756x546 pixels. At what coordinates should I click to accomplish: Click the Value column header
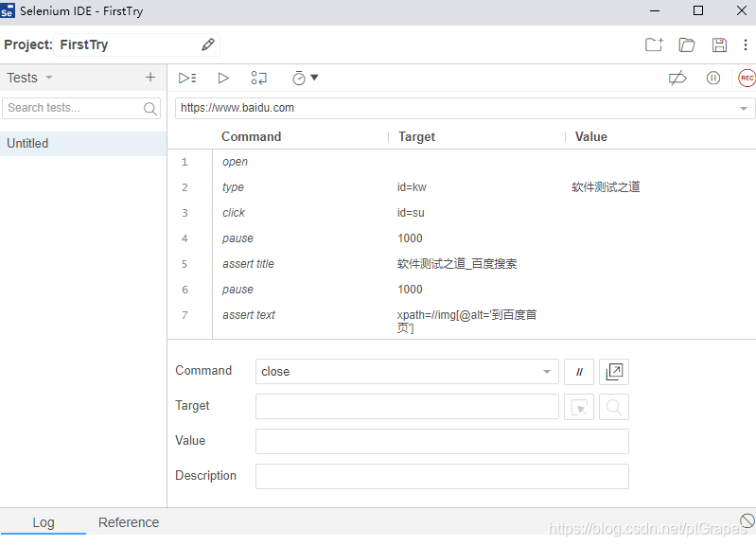pos(591,136)
